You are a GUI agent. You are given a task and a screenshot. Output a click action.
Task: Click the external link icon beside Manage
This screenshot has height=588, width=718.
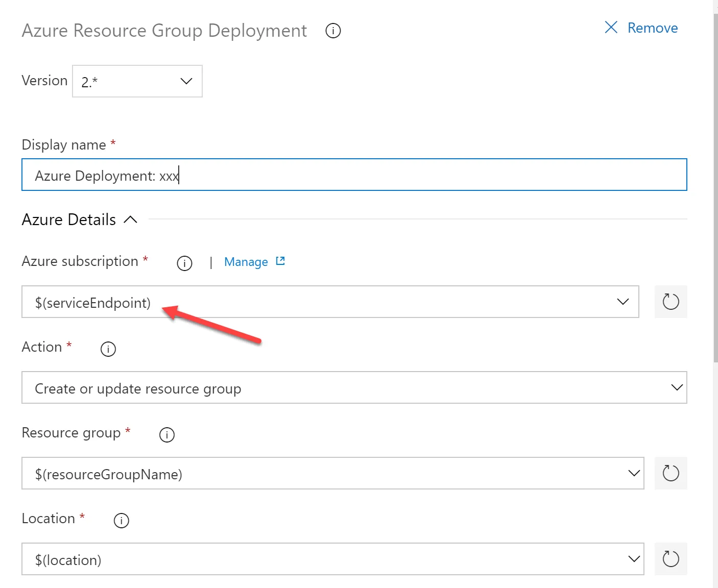pos(280,261)
